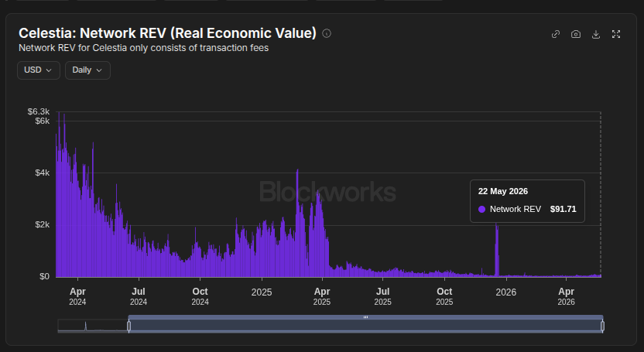Click the chart title 'Celestia: Network REV'
This screenshot has height=352, width=644.
(x=167, y=33)
